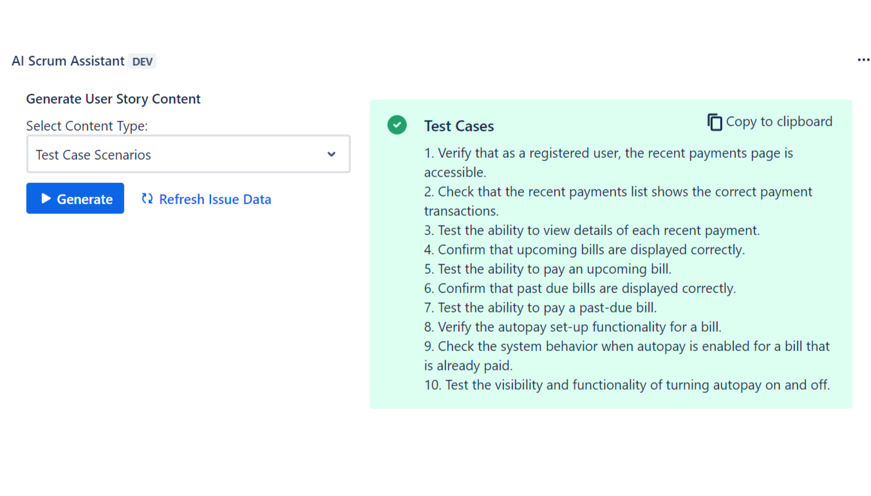
Task: Click the AI Scrum Assistant title
Action: (x=68, y=61)
